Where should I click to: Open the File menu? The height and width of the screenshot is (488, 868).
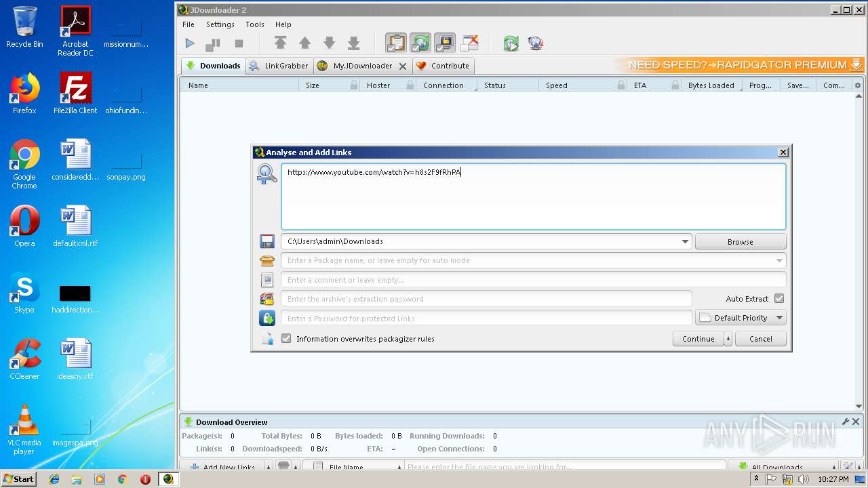(x=189, y=24)
